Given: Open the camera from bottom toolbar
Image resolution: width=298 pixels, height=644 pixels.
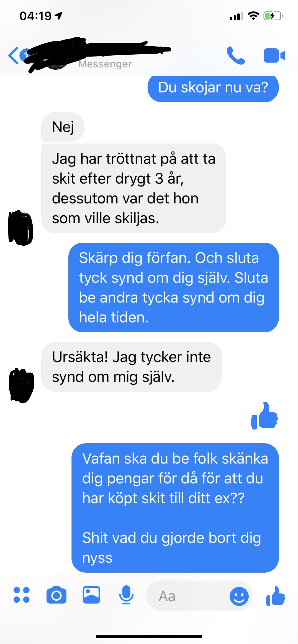Looking at the screenshot, I should [x=56, y=595].
